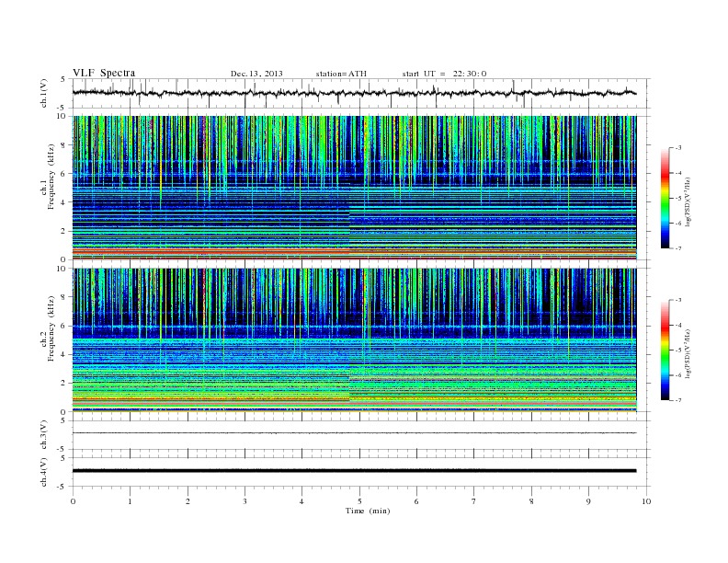Click the ch.1 'Frequency (kHz)' axis label
The width and height of the screenshot is (728, 563).
tap(51, 177)
